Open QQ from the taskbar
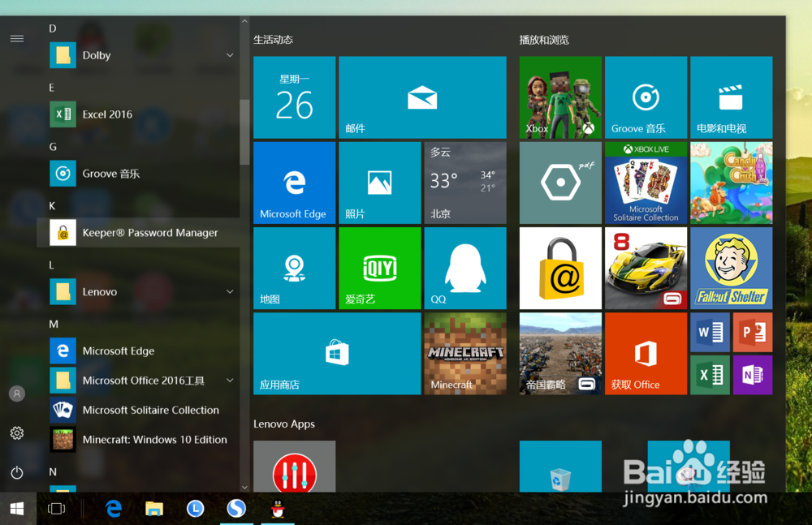Viewport: 812px width, 525px height. tap(278, 509)
